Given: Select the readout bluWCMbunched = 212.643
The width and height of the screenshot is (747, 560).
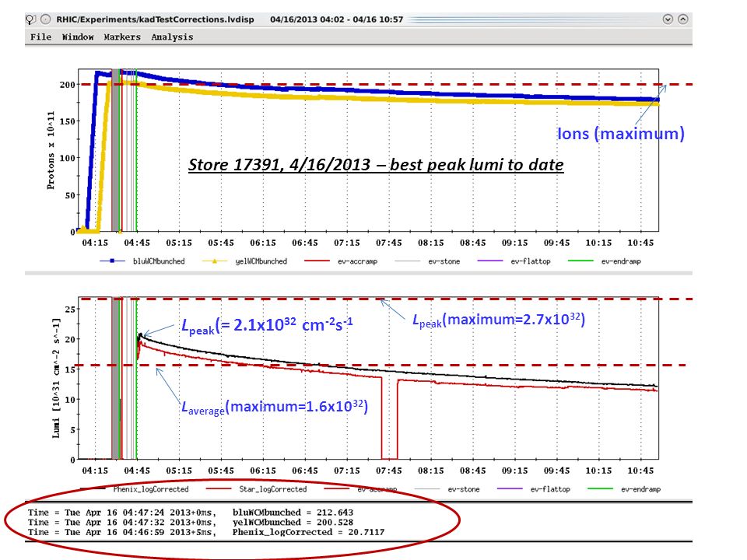Looking at the screenshot, I should (293, 513).
